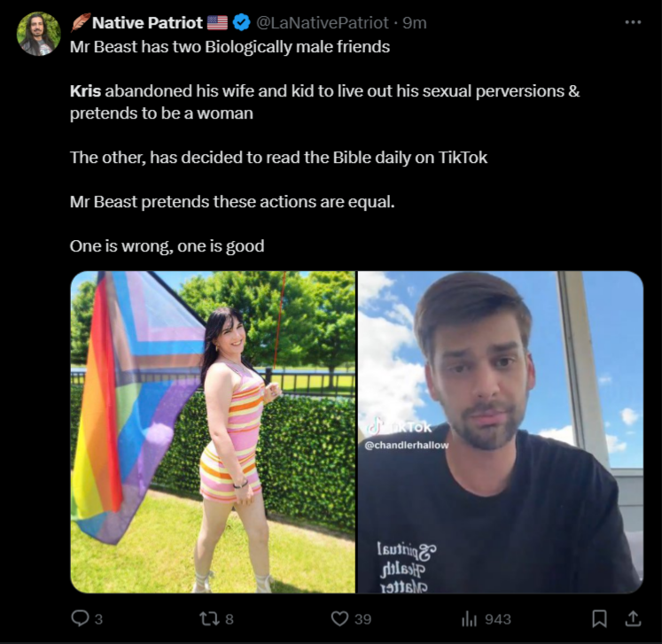Like the post with the heart icon
The width and height of the screenshot is (662, 644).
tap(339, 619)
